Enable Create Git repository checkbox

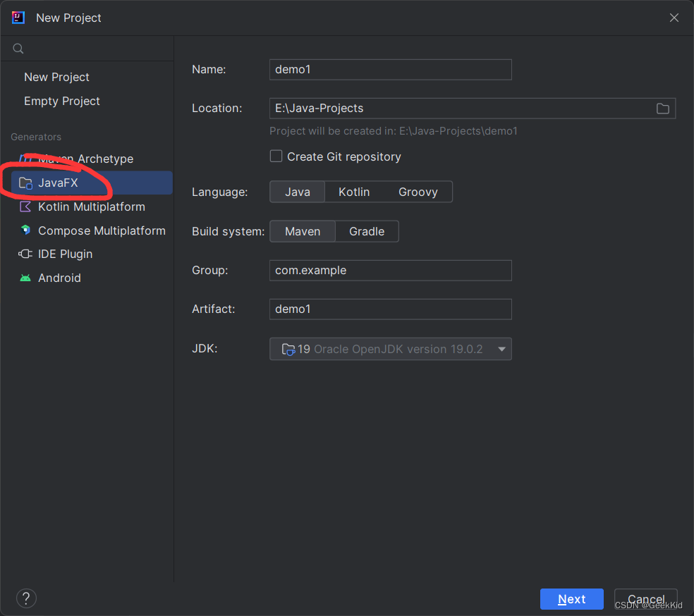[x=276, y=156]
